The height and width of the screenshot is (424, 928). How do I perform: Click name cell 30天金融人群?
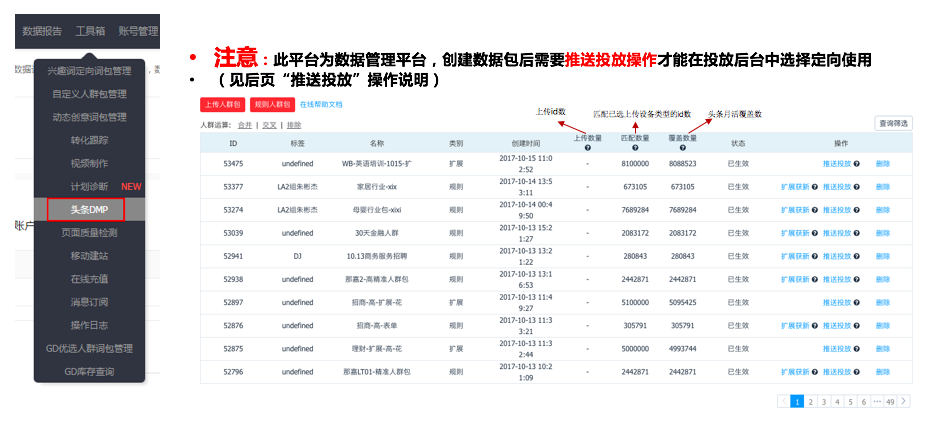[x=376, y=233]
